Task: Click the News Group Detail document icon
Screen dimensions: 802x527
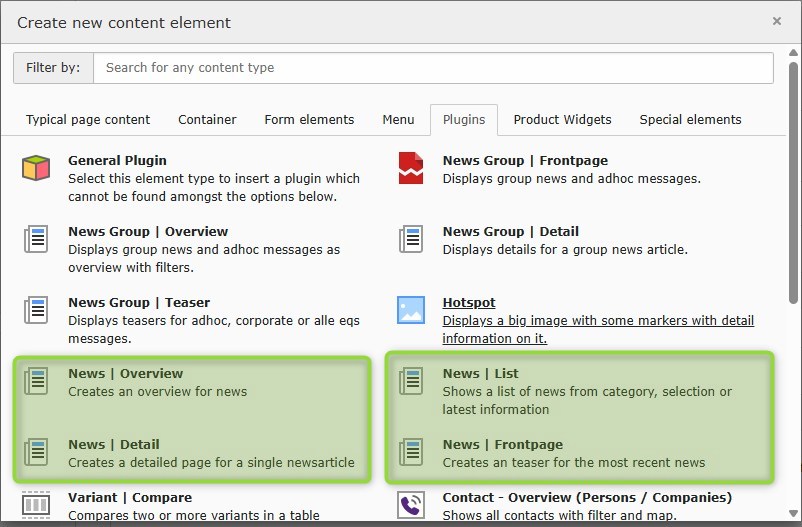Action: pyautogui.click(x=411, y=239)
